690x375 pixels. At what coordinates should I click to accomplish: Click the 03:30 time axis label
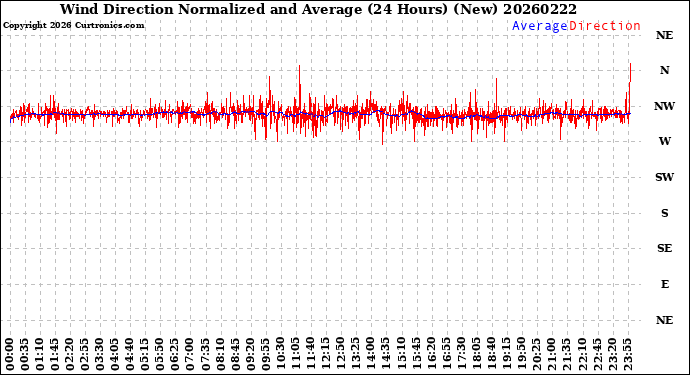[100, 354]
